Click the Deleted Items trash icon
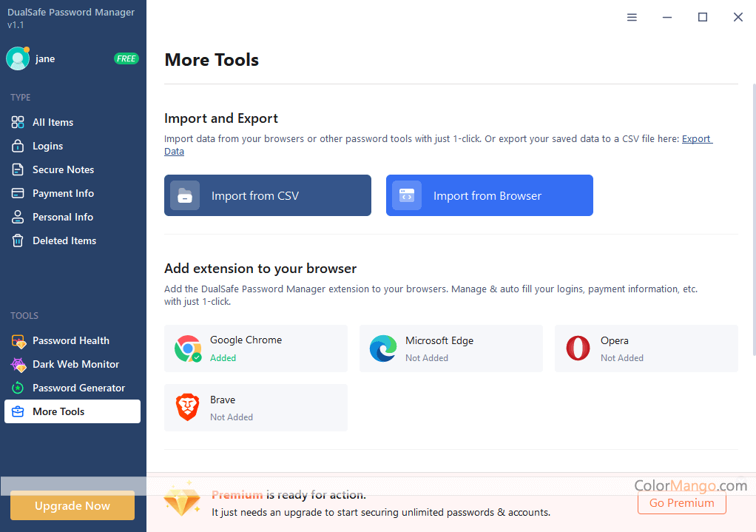 click(x=18, y=240)
